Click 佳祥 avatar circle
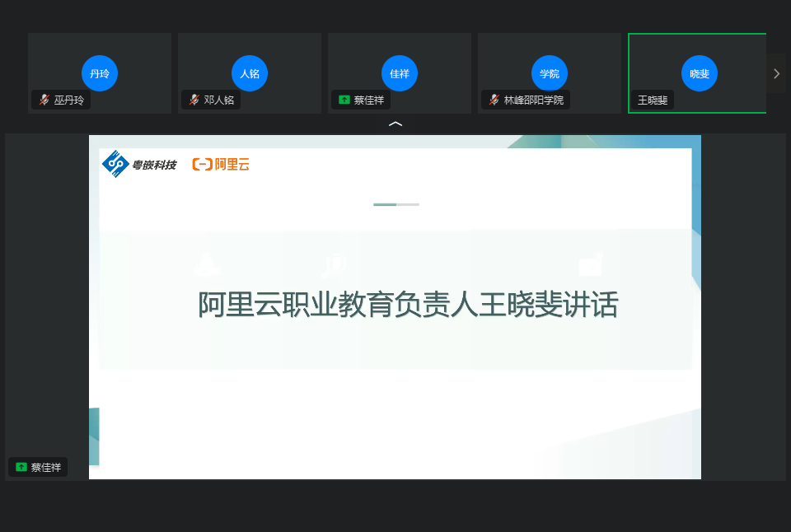 [x=399, y=73]
